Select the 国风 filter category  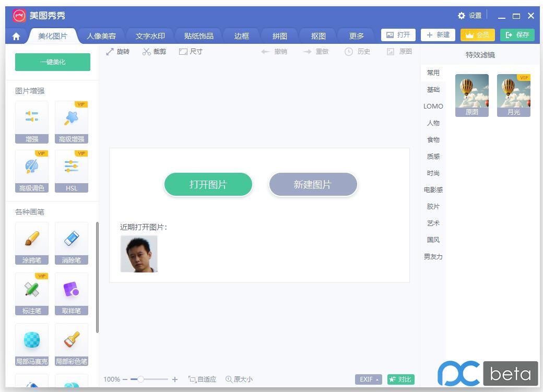433,240
